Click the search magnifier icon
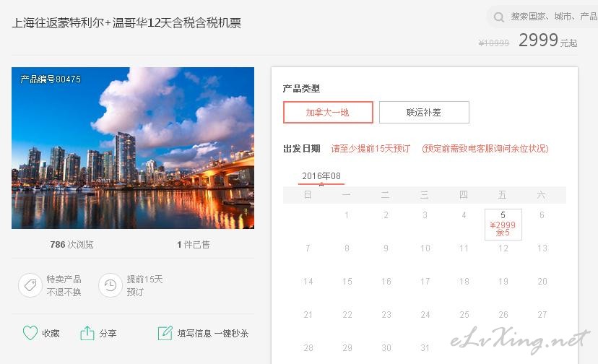 tap(499, 17)
